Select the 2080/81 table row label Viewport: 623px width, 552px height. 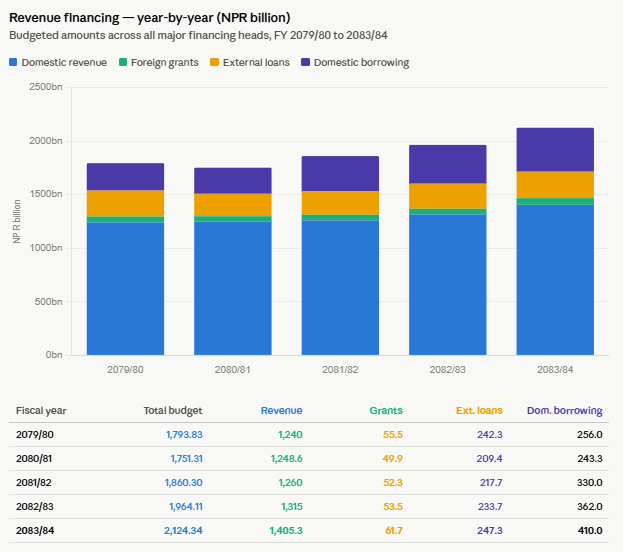[34, 459]
